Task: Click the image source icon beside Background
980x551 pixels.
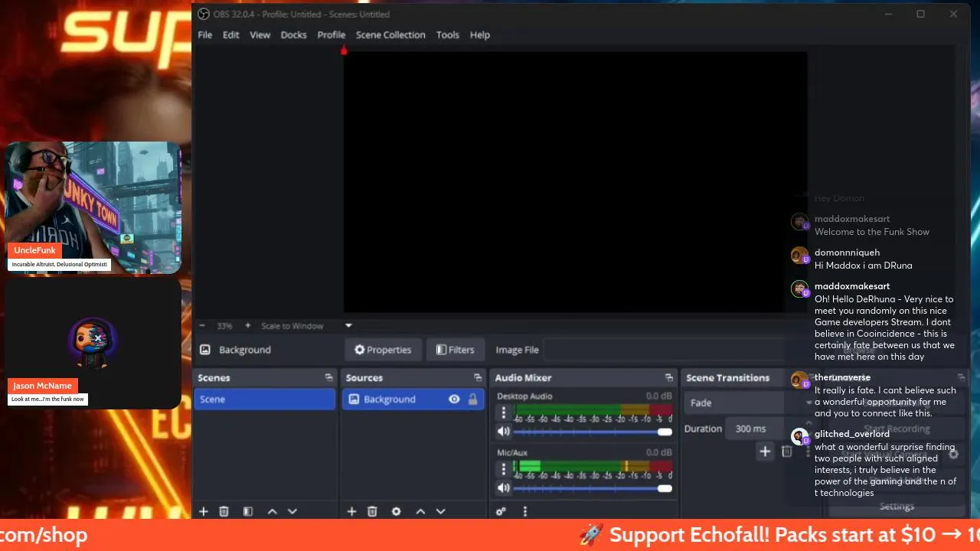Action: pos(204,350)
